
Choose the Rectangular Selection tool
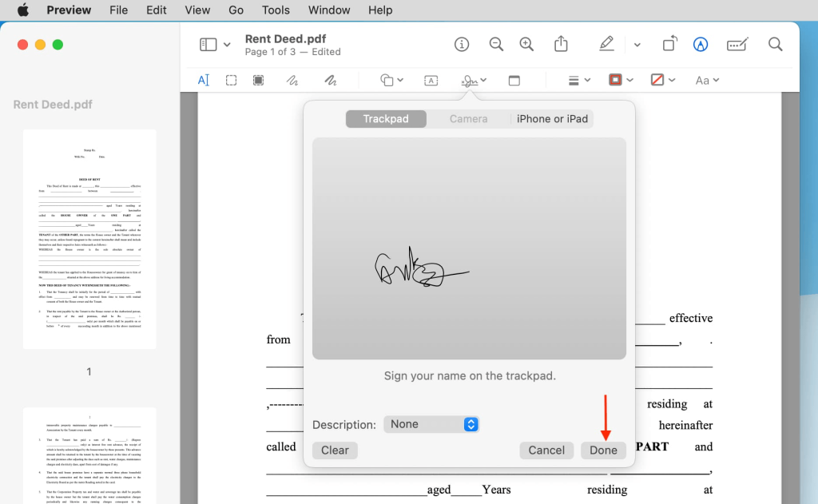231,80
